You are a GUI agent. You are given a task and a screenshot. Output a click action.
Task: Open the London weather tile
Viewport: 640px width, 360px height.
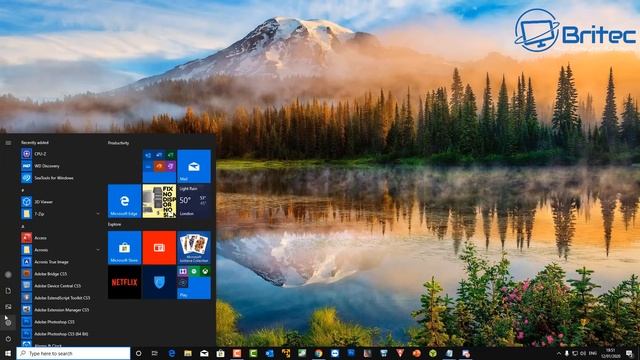pyautogui.click(x=194, y=201)
